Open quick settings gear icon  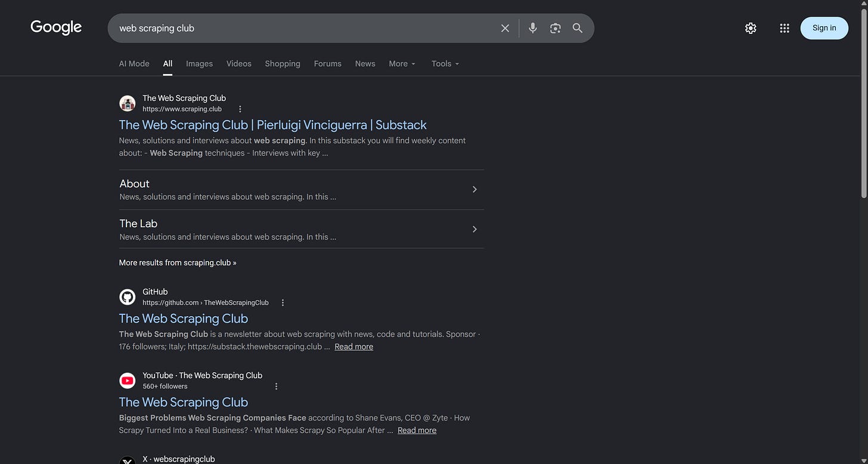pyautogui.click(x=751, y=28)
